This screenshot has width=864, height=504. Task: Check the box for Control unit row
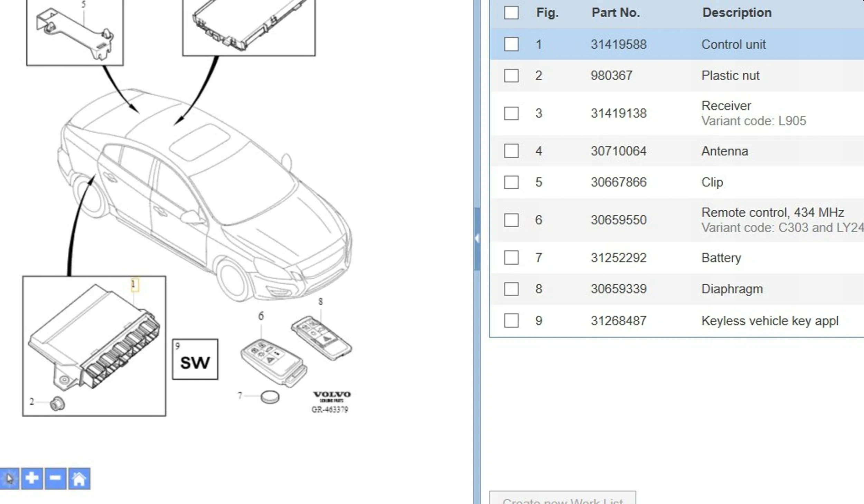coord(511,44)
